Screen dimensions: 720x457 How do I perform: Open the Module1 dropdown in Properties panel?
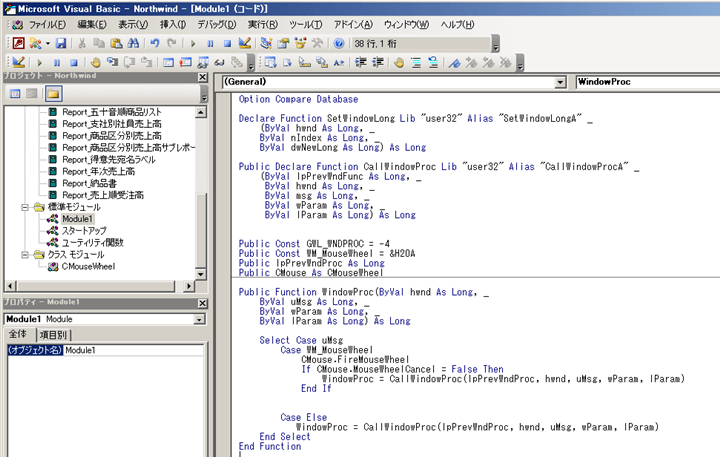[199, 318]
